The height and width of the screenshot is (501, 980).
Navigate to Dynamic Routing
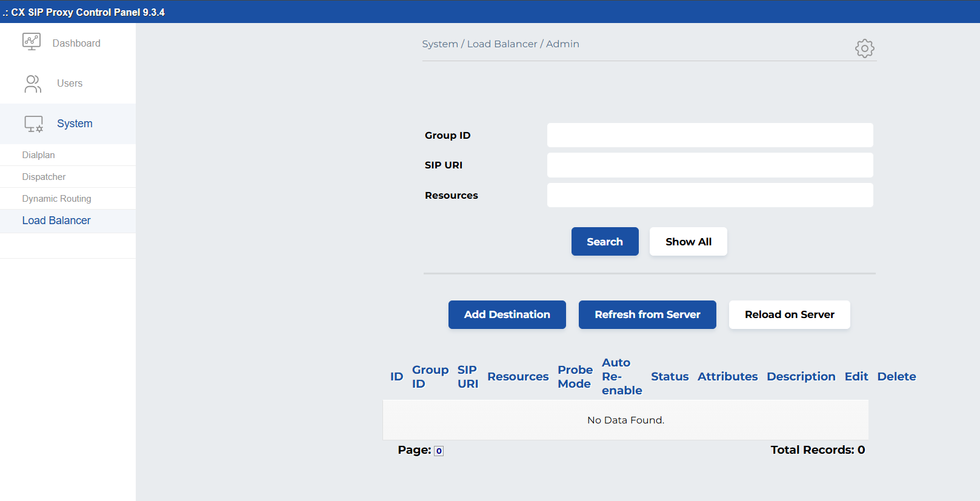56,199
